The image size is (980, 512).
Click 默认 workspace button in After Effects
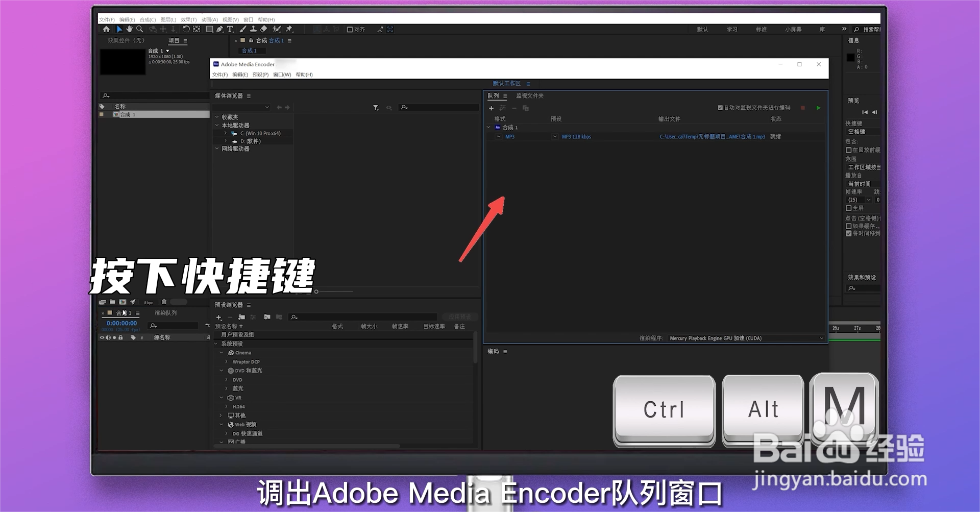[x=703, y=30]
